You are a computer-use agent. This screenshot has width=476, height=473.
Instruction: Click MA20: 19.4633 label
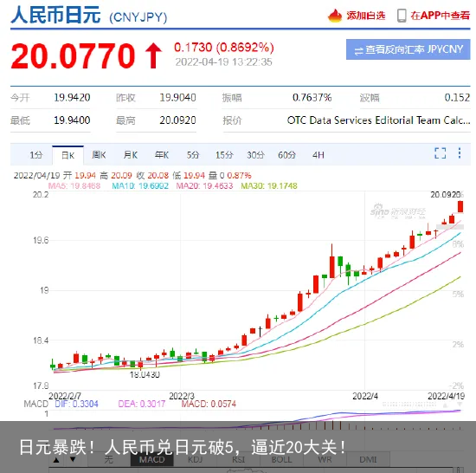tap(204, 185)
